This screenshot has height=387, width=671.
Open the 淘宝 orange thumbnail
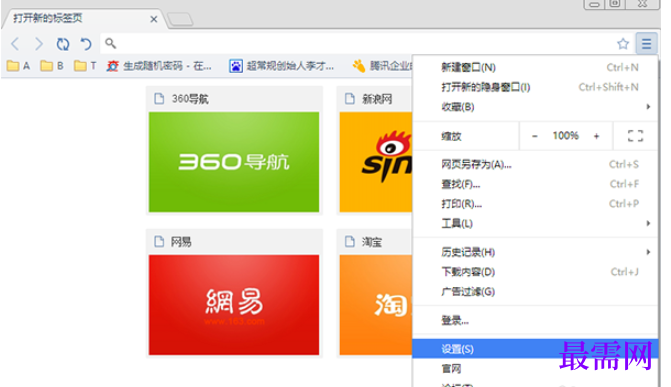(x=376, y=305)
